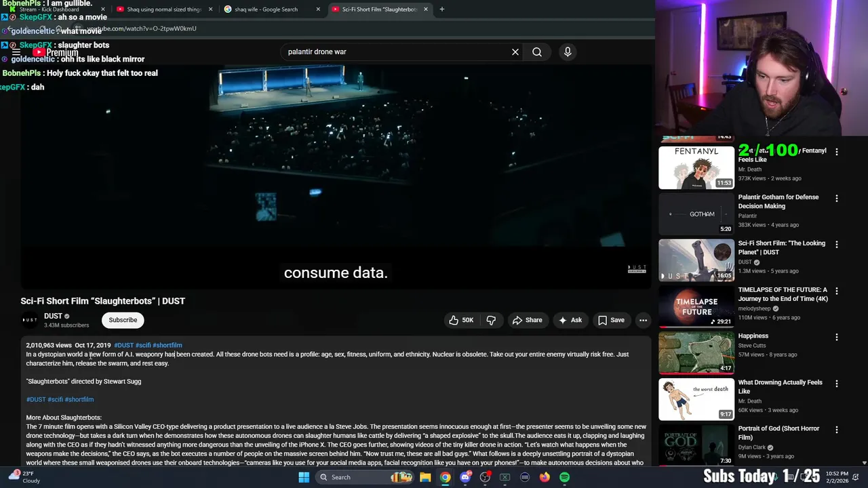Image resolution: width=868 pixels, height=488 pixels.
Task: Subscribe to the DUST channel
Action: (x=123, y=320)
